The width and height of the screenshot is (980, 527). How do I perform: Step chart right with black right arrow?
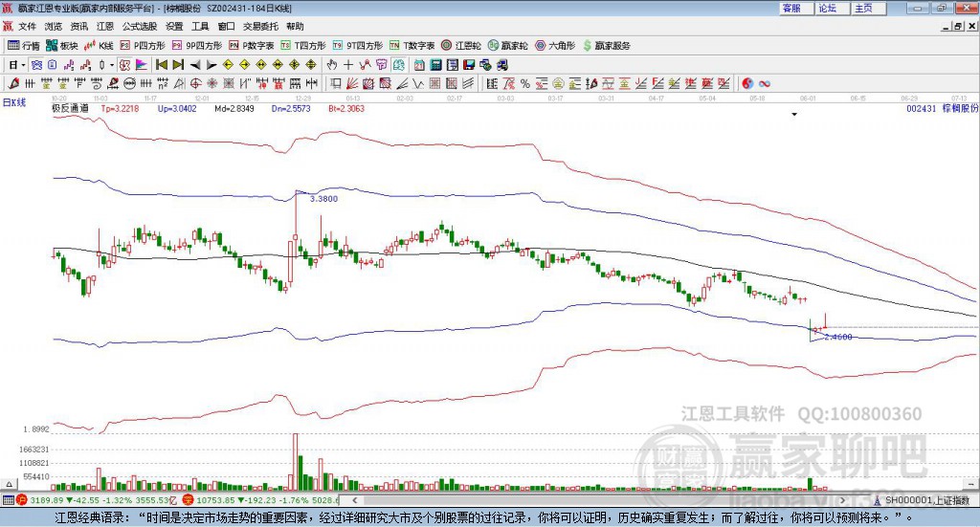click(x=212, y=65)
